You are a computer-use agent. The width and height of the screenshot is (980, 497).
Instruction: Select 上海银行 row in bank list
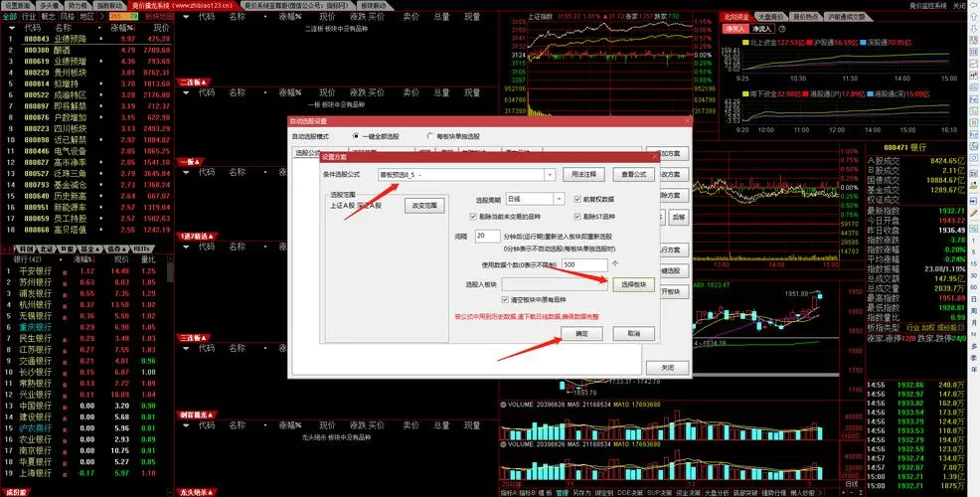pos(85,473)
